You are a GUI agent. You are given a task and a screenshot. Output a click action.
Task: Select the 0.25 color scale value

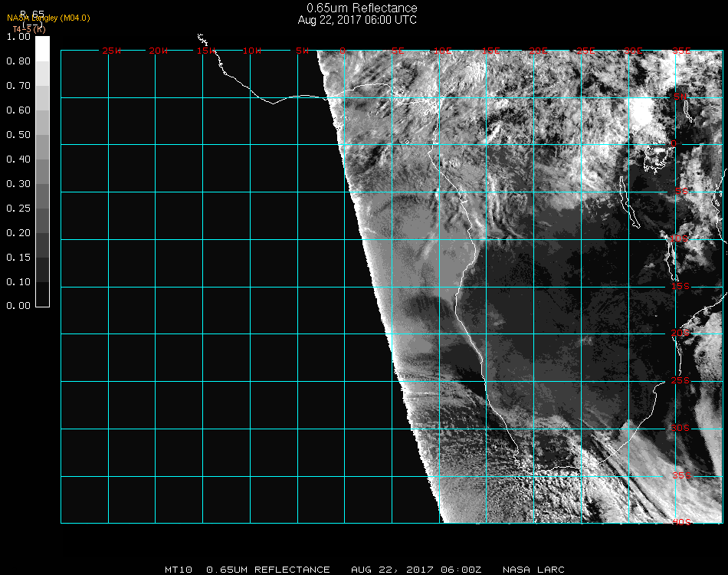point(18,208)
